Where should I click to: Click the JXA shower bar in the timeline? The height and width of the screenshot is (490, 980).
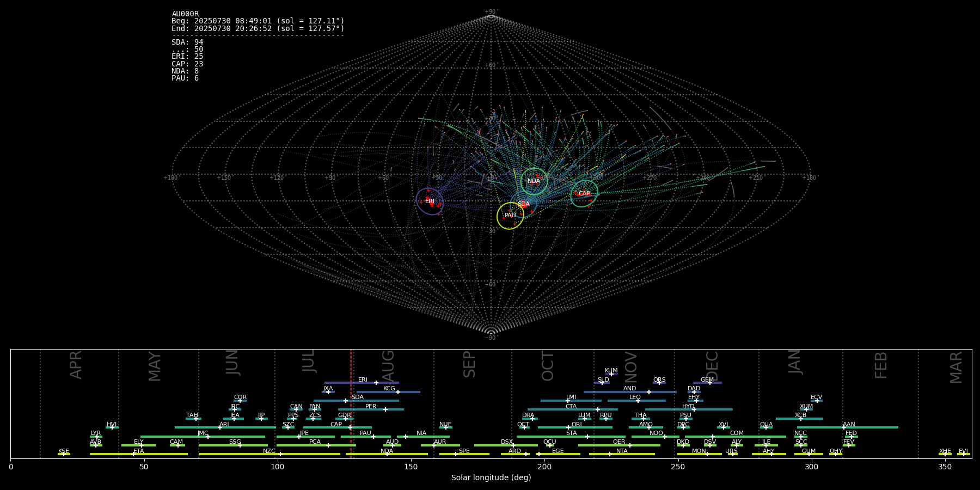(x=328, y=391)
